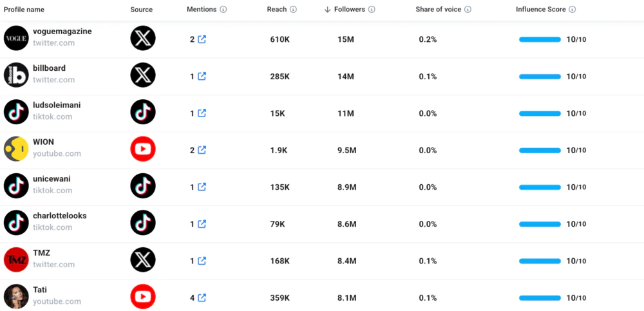
Task: Open the unicewani TikTok avatar
Action: (16, 185)
